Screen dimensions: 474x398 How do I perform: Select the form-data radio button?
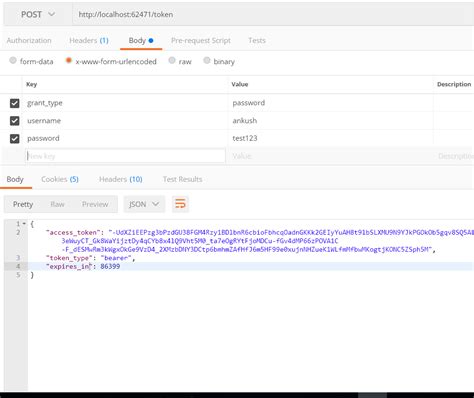(13, 60)
